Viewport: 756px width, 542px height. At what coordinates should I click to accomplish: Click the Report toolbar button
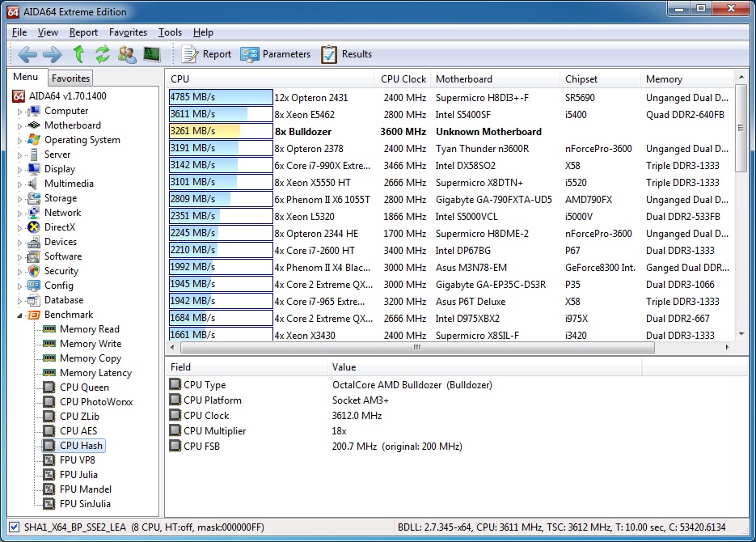pos(206,54)
